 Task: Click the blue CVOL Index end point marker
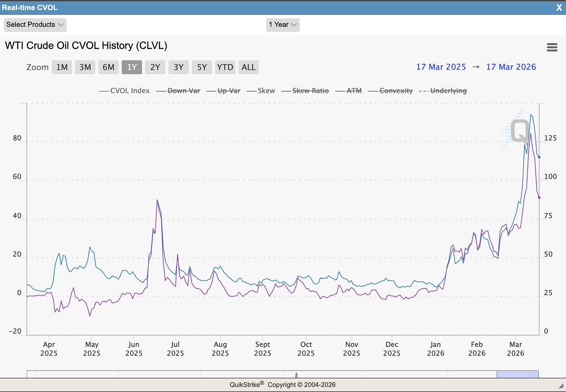pos(539,157)
